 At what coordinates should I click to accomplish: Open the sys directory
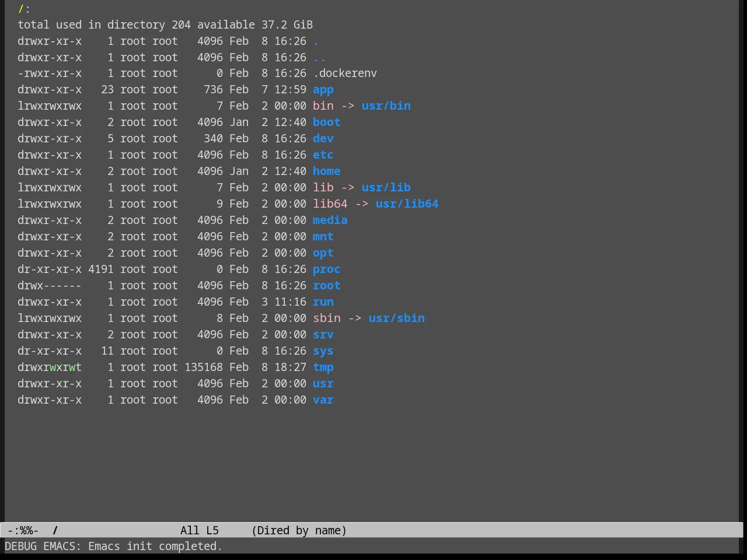pyautogui.click(x=323, y=351)
